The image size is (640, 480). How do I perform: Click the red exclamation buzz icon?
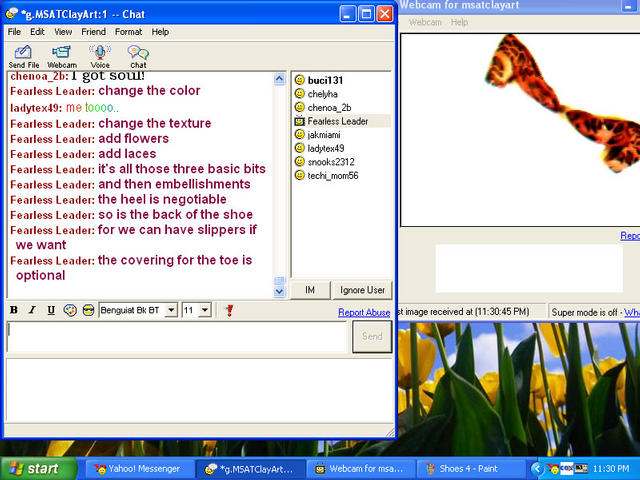click(x=229, y=310)
